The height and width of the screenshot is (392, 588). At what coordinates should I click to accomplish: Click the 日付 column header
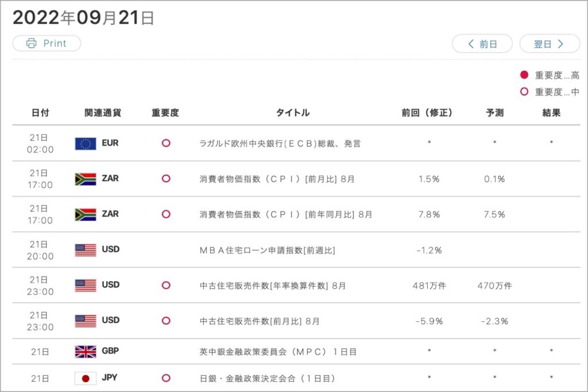[x=40, y=113]
